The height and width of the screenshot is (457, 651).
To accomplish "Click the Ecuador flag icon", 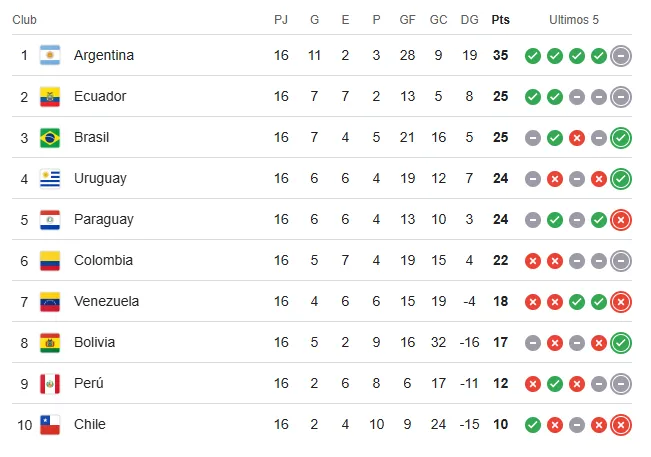I will 50,96.
